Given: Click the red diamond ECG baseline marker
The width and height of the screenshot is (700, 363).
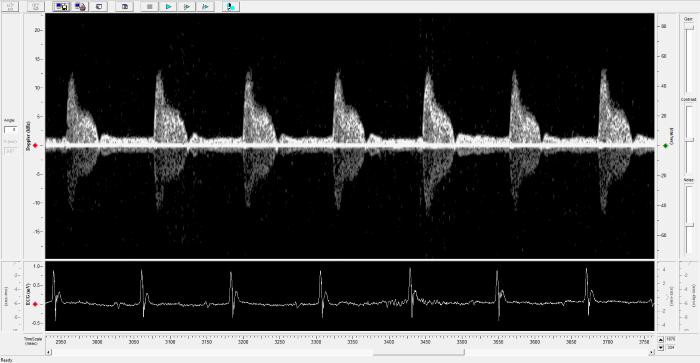Looking at the screenshot, I should [x=35, y=304].
